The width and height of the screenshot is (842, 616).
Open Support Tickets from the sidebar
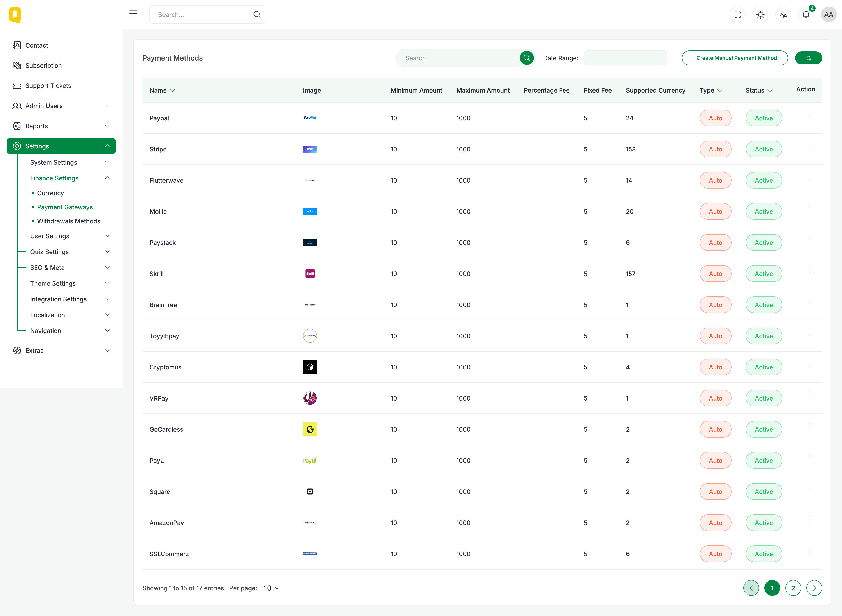pos(48,85)
